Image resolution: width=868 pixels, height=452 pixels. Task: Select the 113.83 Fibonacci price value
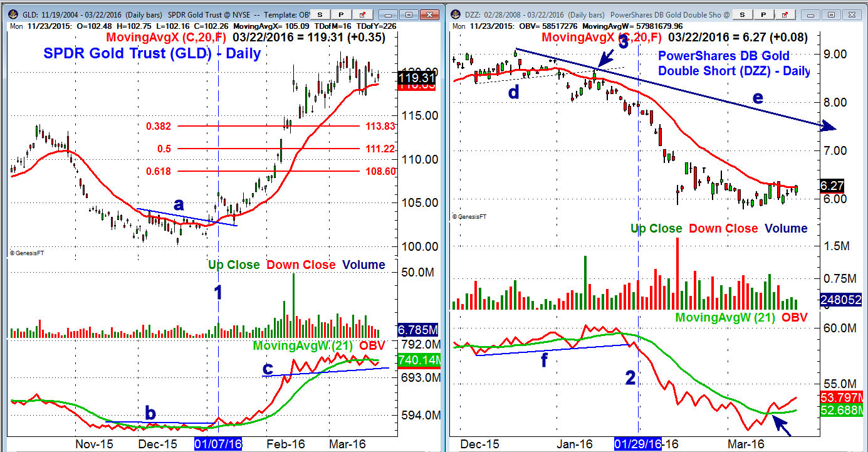[380, 126]
